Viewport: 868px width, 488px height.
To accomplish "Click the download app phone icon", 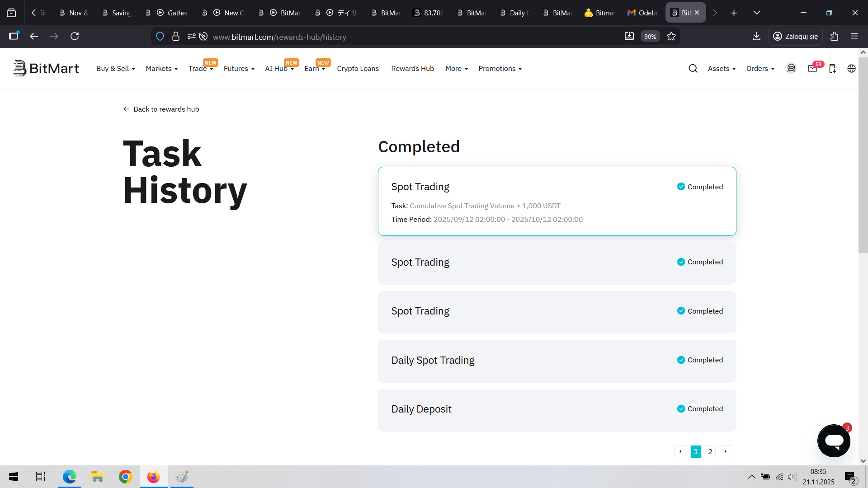I will pos(832,69).
